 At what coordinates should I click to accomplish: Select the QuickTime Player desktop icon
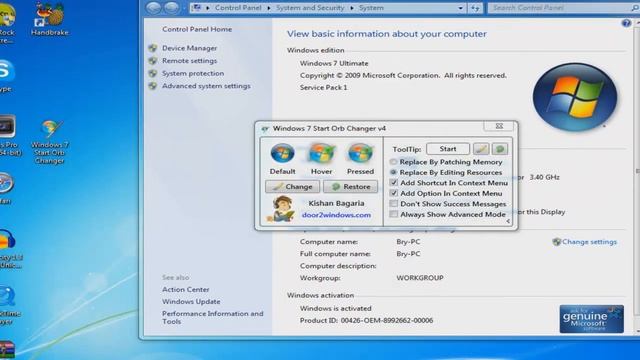coord(7,305)
